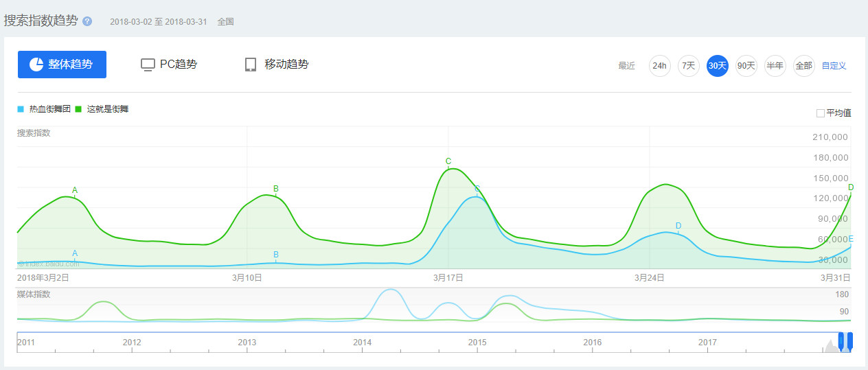Select the 30天 time range
The image size is (868, 370).
click(x=717, y=66)
